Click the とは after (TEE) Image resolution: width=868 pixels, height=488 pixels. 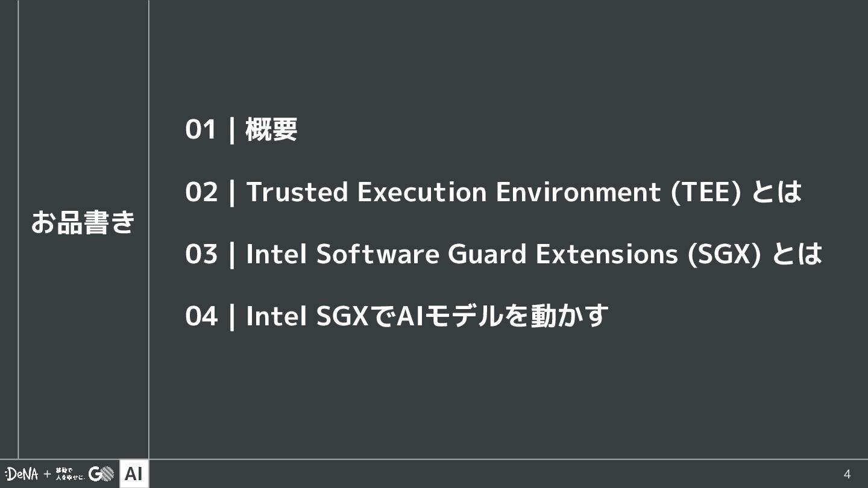[x=775, y=192]
